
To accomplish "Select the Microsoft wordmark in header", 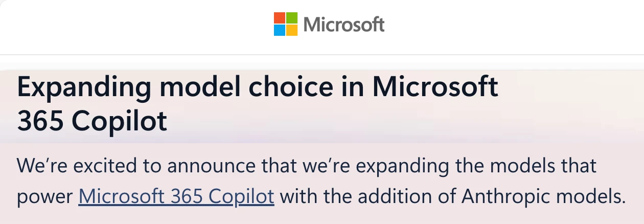I will (343, 24).
